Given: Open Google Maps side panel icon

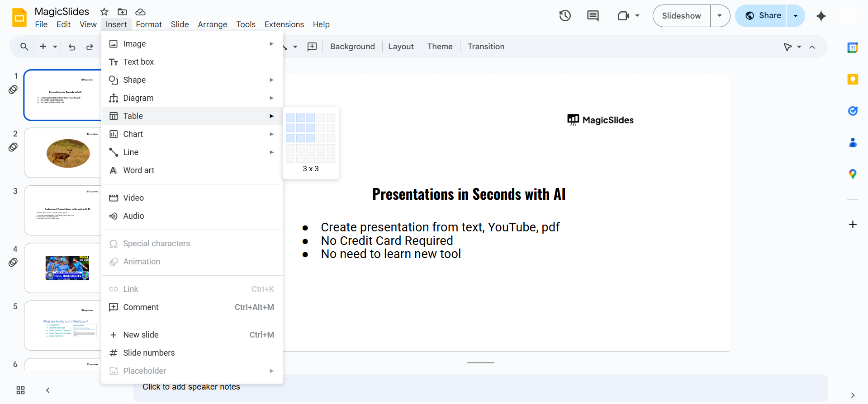Looking at the screenshot, I should (853, 174).
